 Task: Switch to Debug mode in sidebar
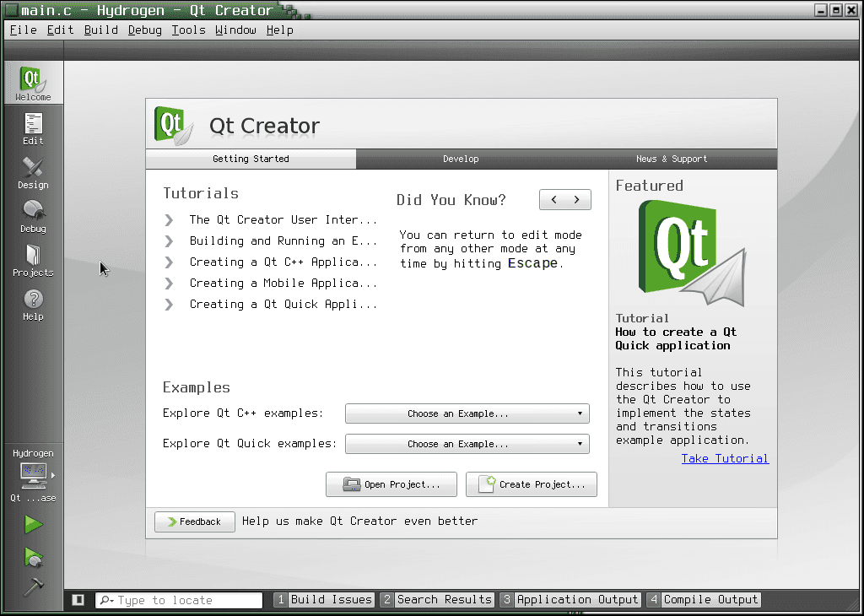[33, 217]
